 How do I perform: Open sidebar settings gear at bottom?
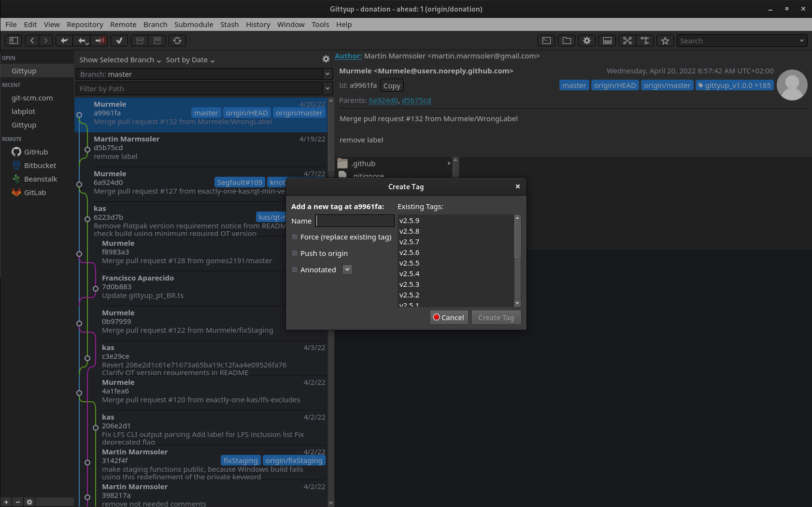point(29,502)
